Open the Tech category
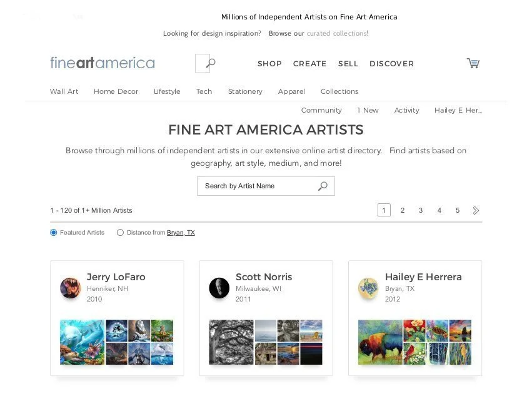Screen dimensions: 532x396 click(x=204, y=91)
